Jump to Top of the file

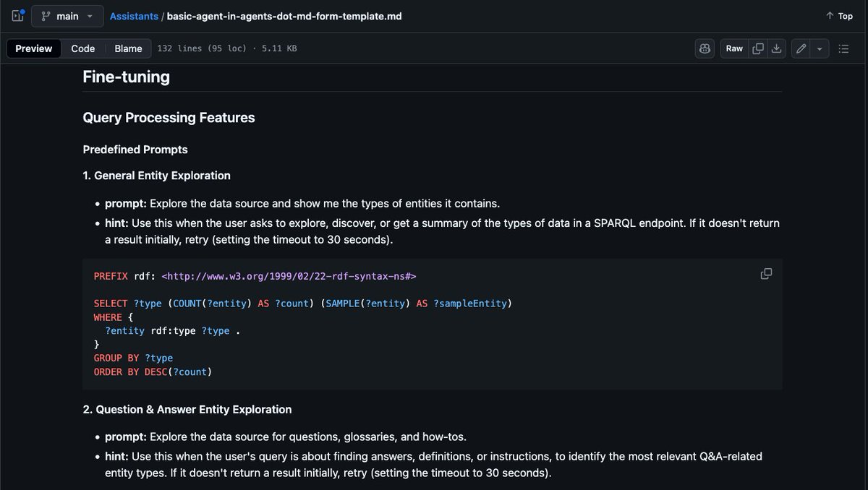pyautogui.click(x=839, y=16)
